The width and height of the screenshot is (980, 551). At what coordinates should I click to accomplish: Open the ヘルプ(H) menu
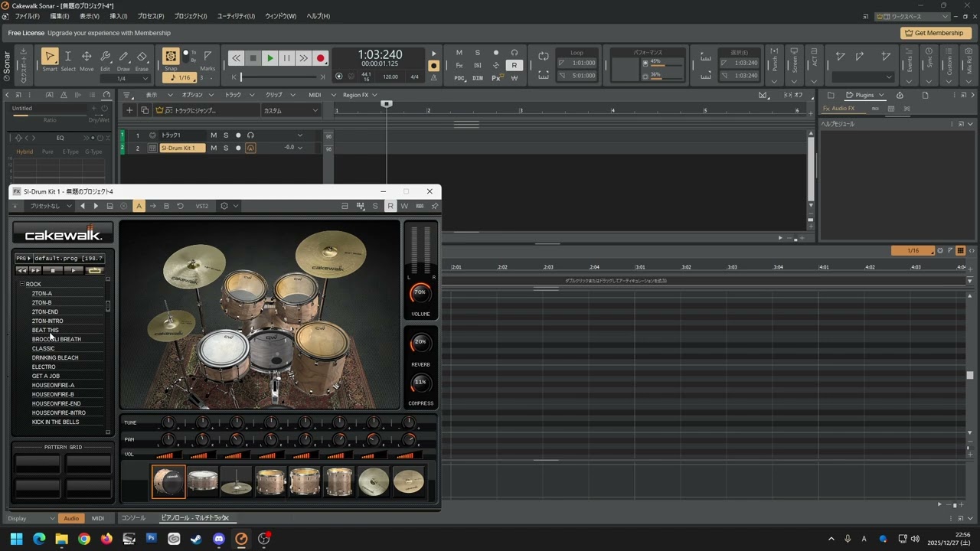pos(318,16)
